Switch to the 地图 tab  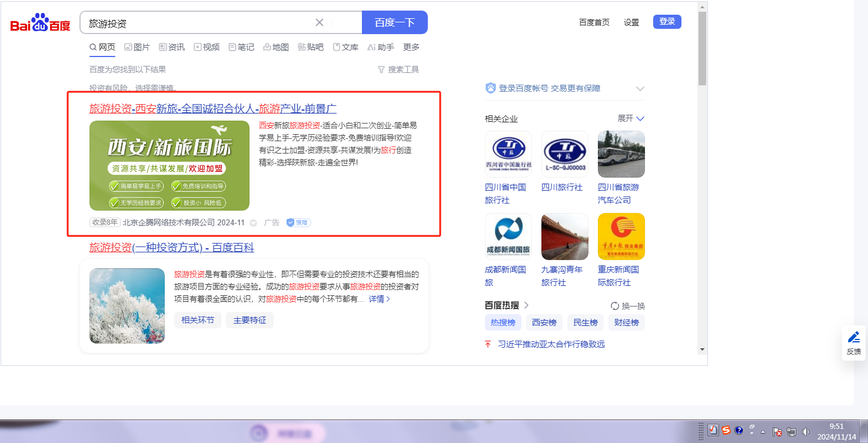(x=276, y=47)
